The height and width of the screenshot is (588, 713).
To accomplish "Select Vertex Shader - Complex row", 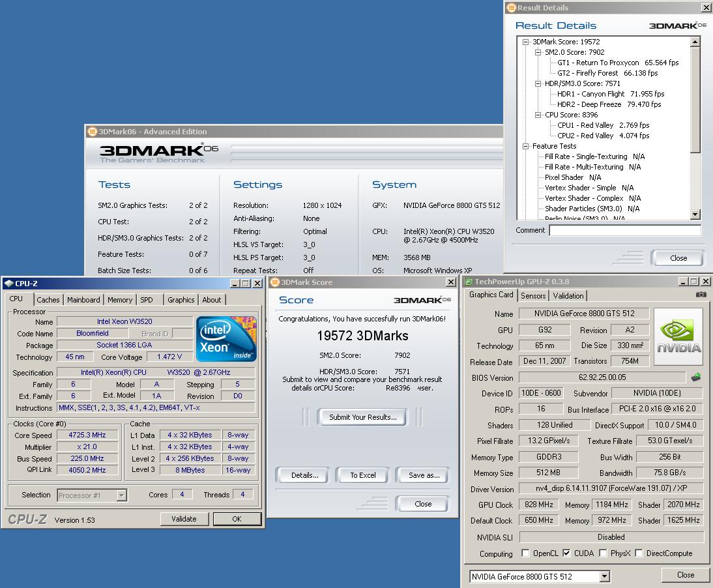I will click(x=592, y=199).
